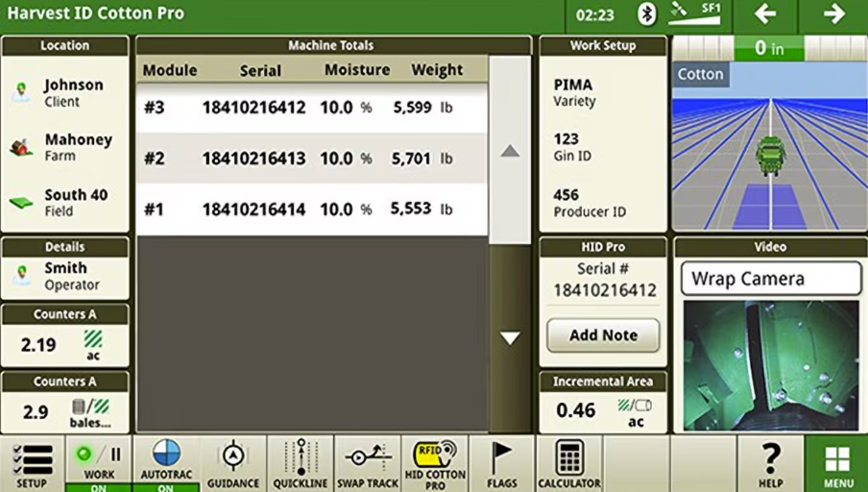
Task: Click the Work Setup panel header
Action: 603,45
